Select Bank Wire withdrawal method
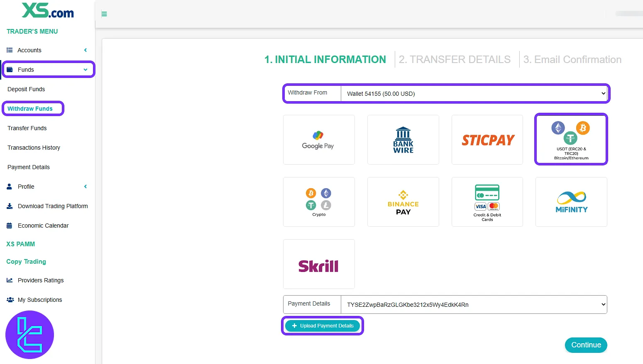Viewport: 643px width, 364px height. coord(403,140)
